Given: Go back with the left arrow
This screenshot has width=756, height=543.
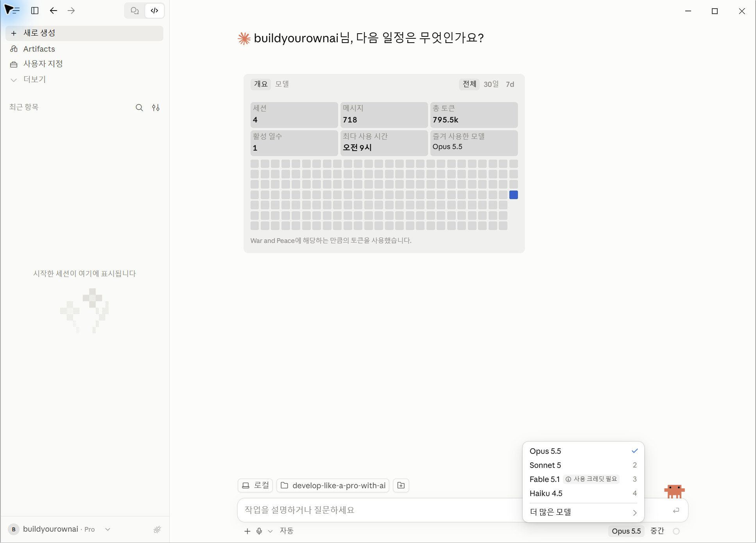Looking at the screenshot, I should click(54, 11).
